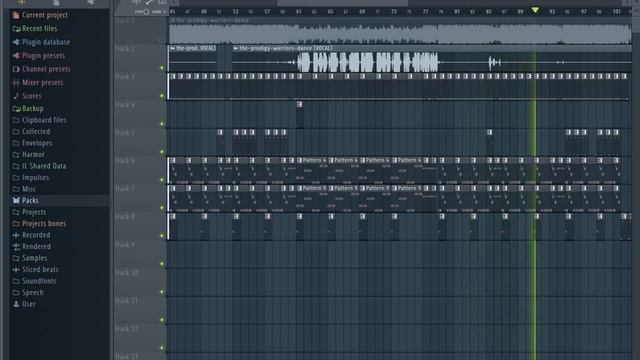Open Channel presets in the browser
The image size is (640, 360).
41,69
